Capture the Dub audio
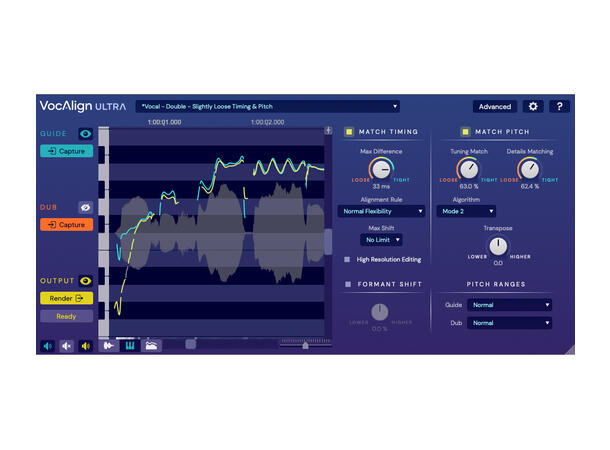This screenshot has height=450, width=610. click(x=67, y=224)
